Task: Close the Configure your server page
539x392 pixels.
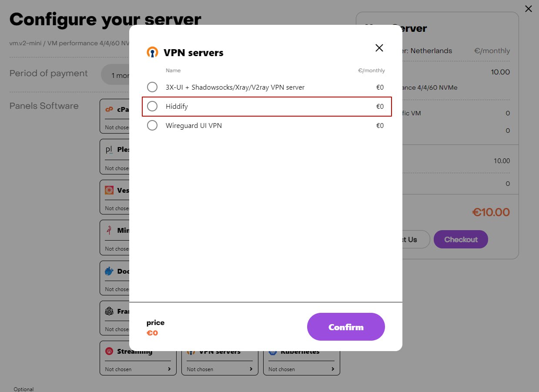Action: tap(529, 9)
